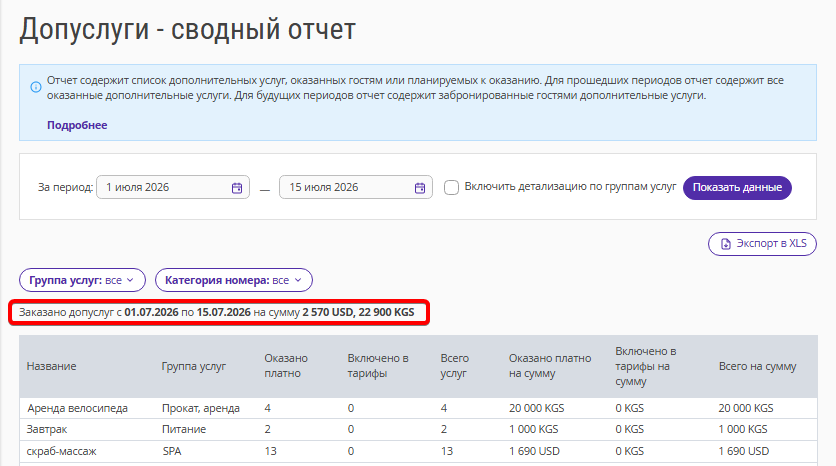This screenshot has height=466, width=836.
Task: Click the 'Прокат, аренда' group cell
Action: [x=201, y=408]
